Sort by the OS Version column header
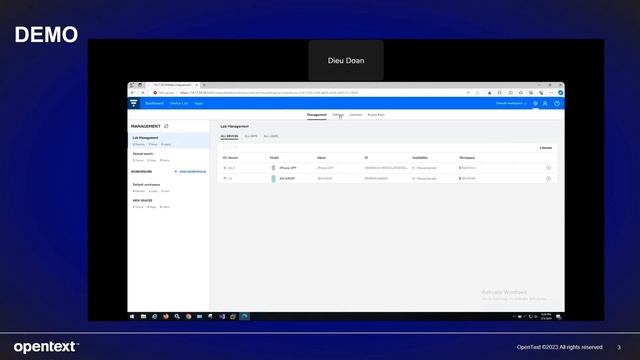This screenshot has width=640, height=360. 230,158
